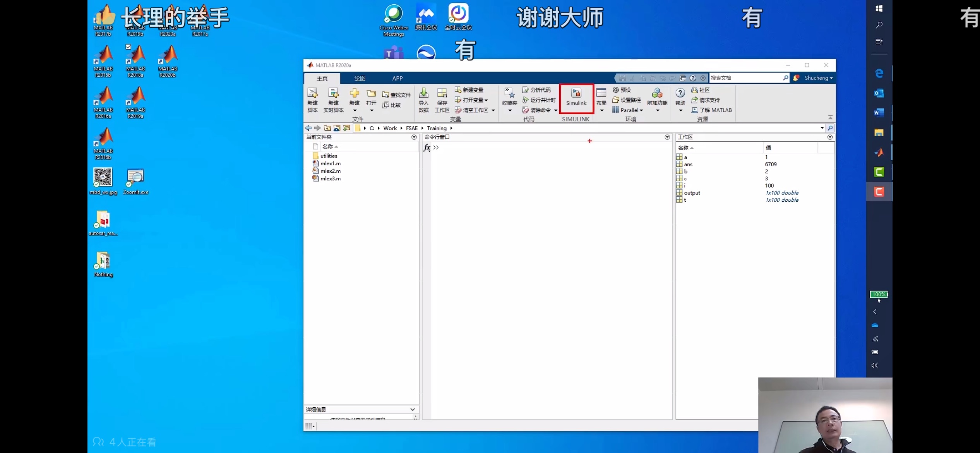
Task: Toggle checkbox on MATLAB R2018a desktop icon
Action: [128, 47]
